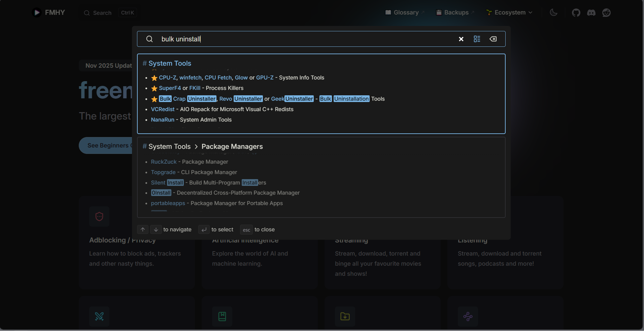Click the crossed swords category icon
This screenshot has width=644, height=331.
coord(99,316)
